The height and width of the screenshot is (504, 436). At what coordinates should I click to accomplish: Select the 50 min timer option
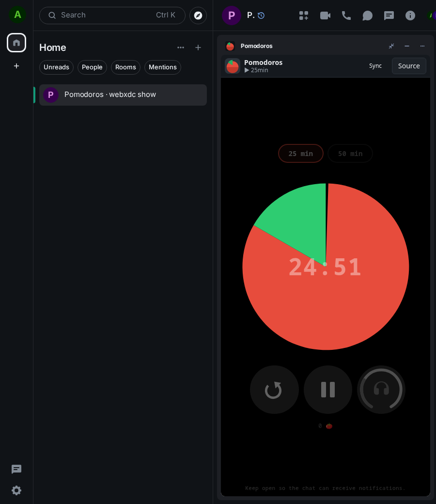(x=350, y=154)
